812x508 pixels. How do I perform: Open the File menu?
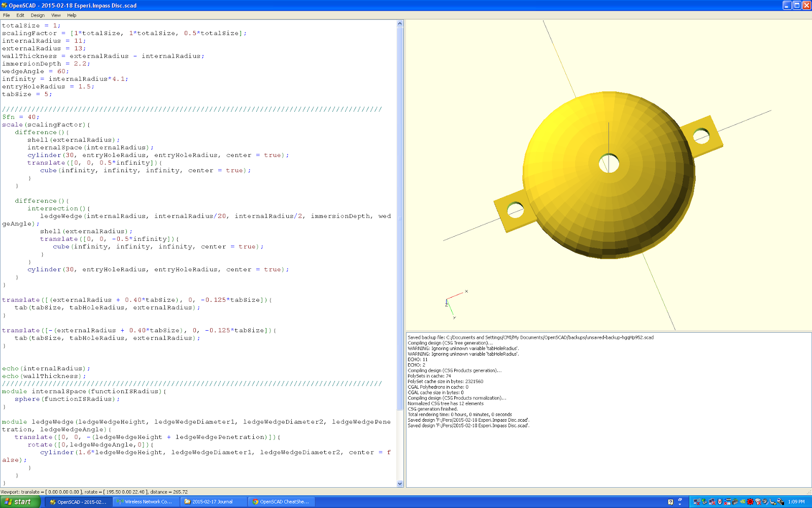coord(6,15)
